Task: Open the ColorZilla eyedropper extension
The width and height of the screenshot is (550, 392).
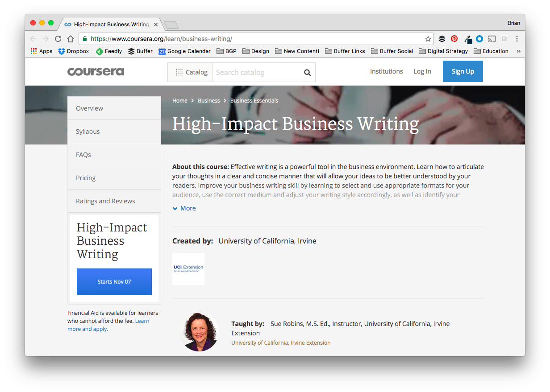Action: point(468,39)
